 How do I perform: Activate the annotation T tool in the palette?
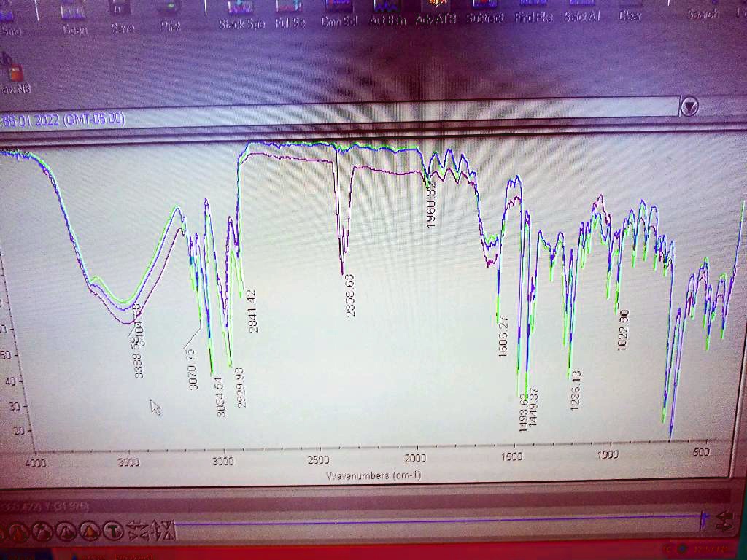click(x=115, y=531)
